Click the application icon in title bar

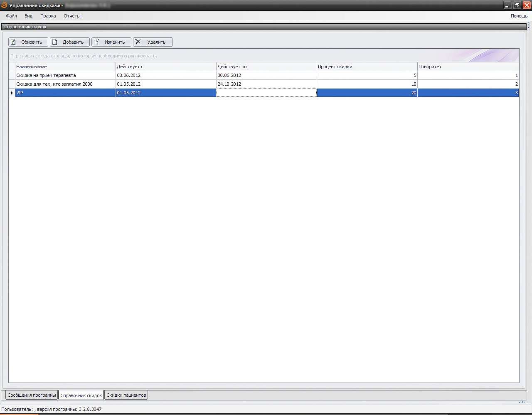[x=4, y=5]
